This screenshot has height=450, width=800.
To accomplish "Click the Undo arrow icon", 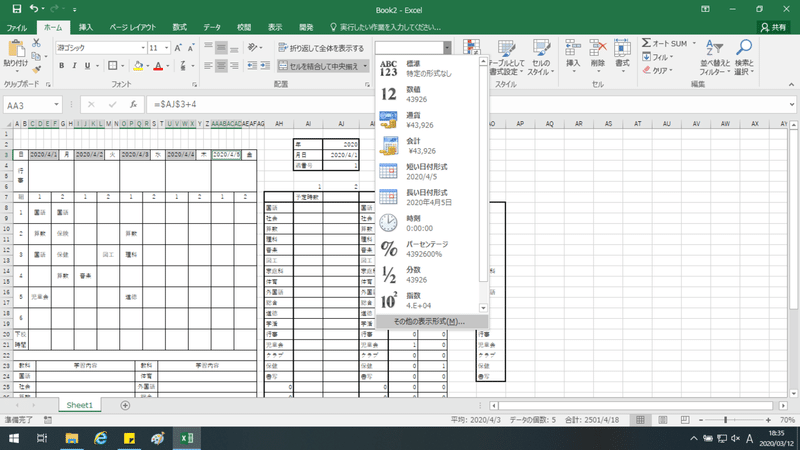I will (x=34, y=9).
